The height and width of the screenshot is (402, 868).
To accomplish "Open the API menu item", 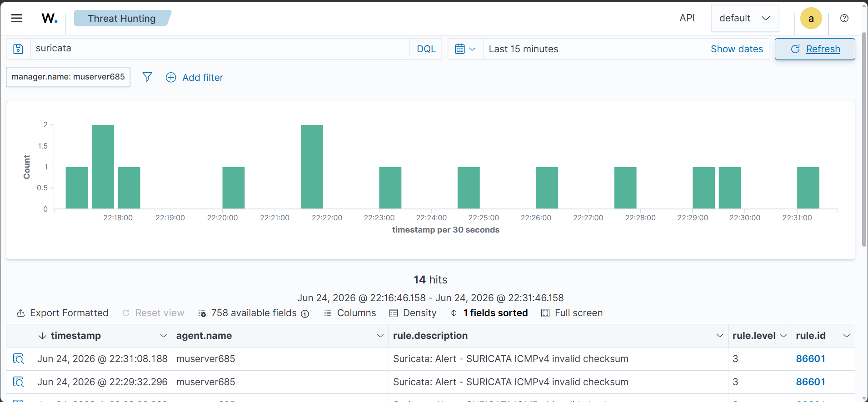I will click(687, 18).
